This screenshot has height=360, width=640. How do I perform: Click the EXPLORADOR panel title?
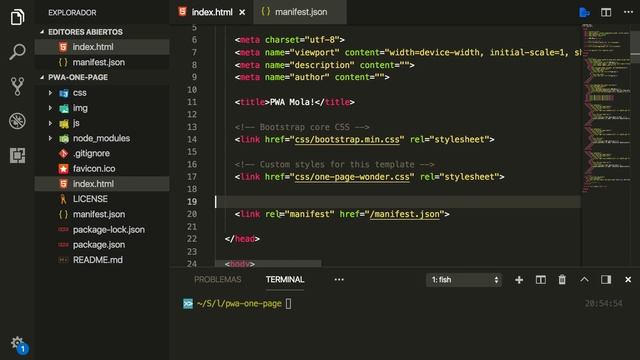click(72, 13)
